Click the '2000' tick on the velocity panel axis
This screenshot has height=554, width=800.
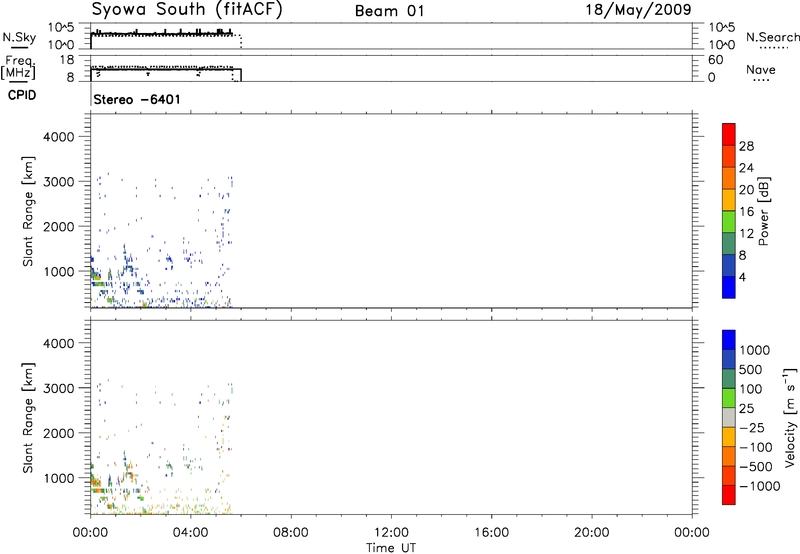click(x=58, y=433)
